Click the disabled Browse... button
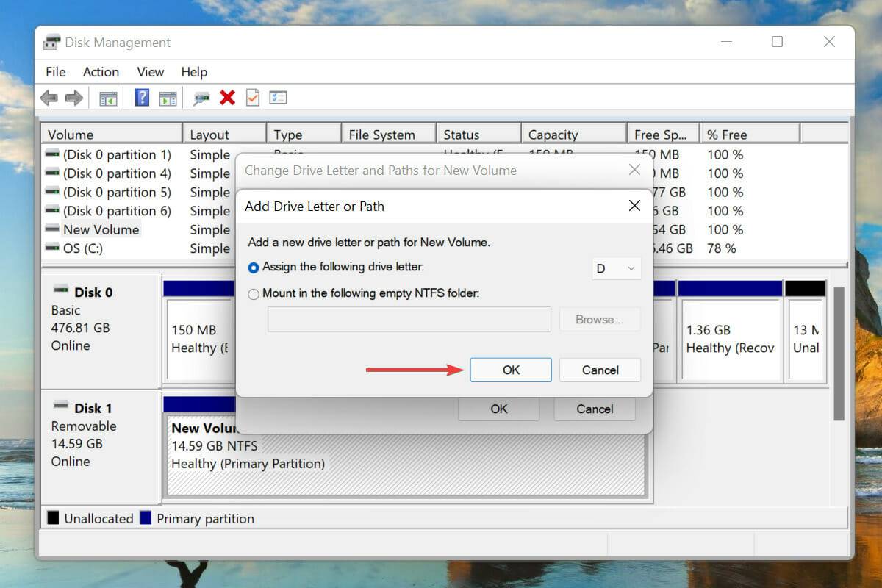Viewport: 882px width, 588px height. tap(600, 320)
